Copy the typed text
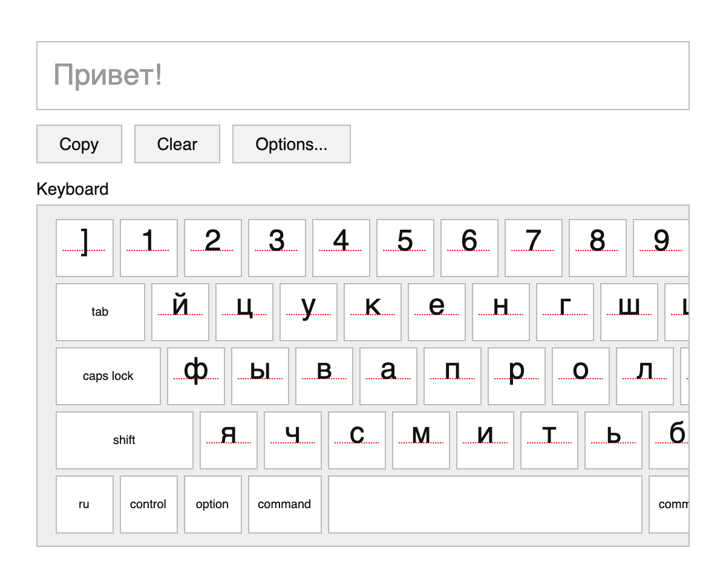726x588 pixels. pyautogui.click(x=79, y=144)
